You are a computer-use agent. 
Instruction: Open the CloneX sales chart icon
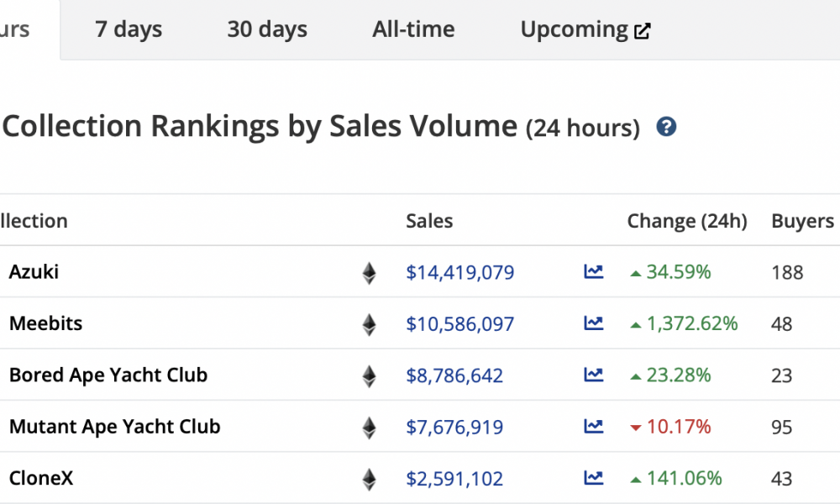pyautogui.click(x=594, y=478)
